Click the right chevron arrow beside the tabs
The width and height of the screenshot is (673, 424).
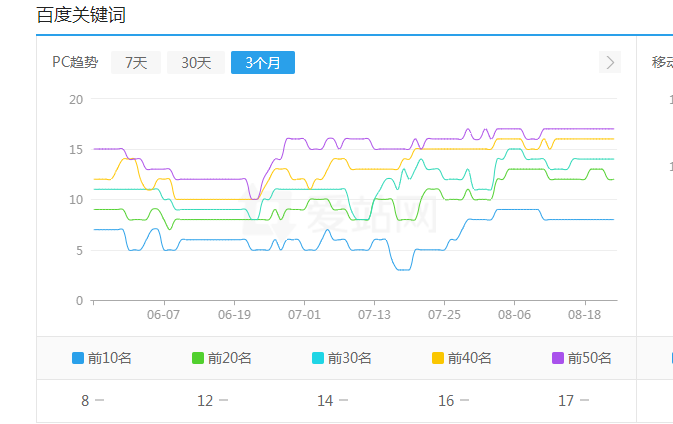point(610,63)
